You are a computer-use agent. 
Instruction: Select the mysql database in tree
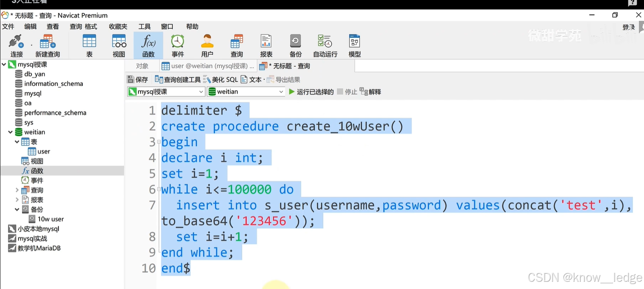click(x=33, y=93)
